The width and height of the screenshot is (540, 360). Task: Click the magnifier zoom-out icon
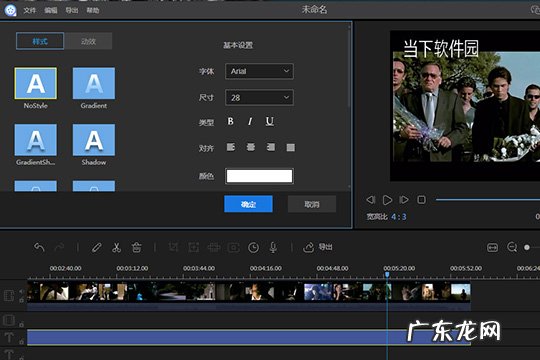pos(512,247)
